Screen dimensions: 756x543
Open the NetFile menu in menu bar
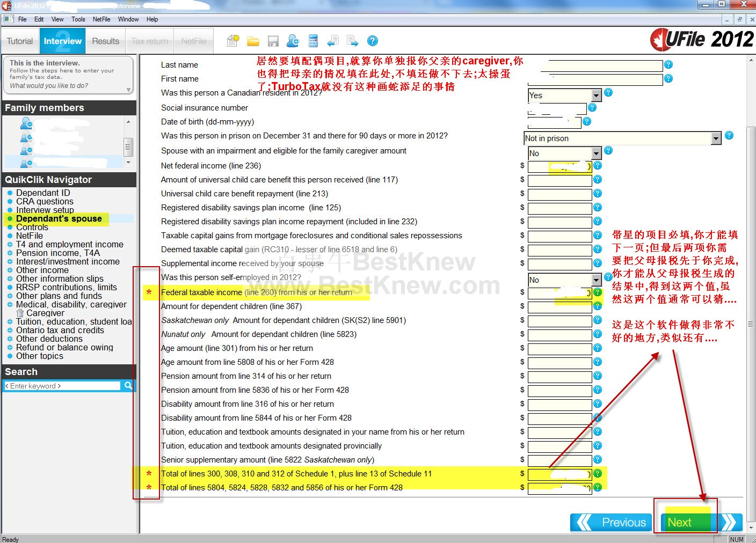click(x=101, y=19)
